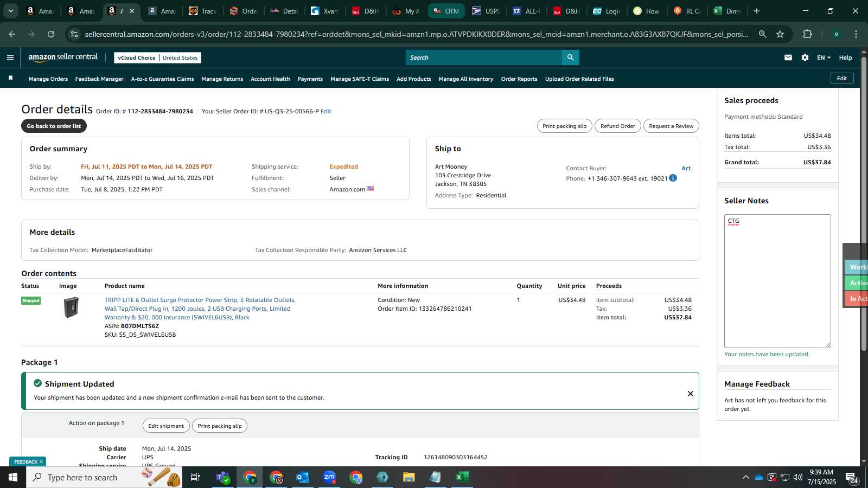Click buyer name Art contact link

pyautogui.click(x=686, y=168)
